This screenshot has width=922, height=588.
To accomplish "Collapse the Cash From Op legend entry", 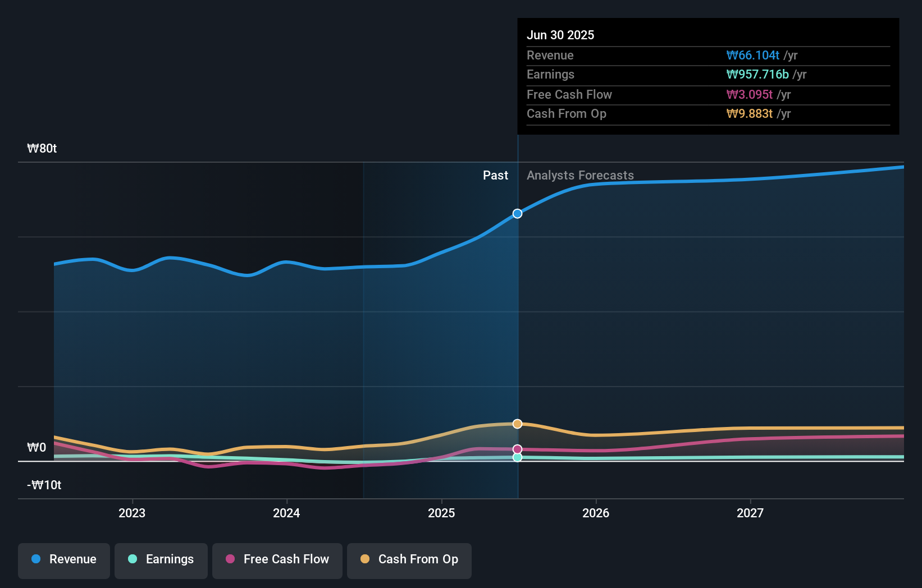I will [x=409, y=559].
